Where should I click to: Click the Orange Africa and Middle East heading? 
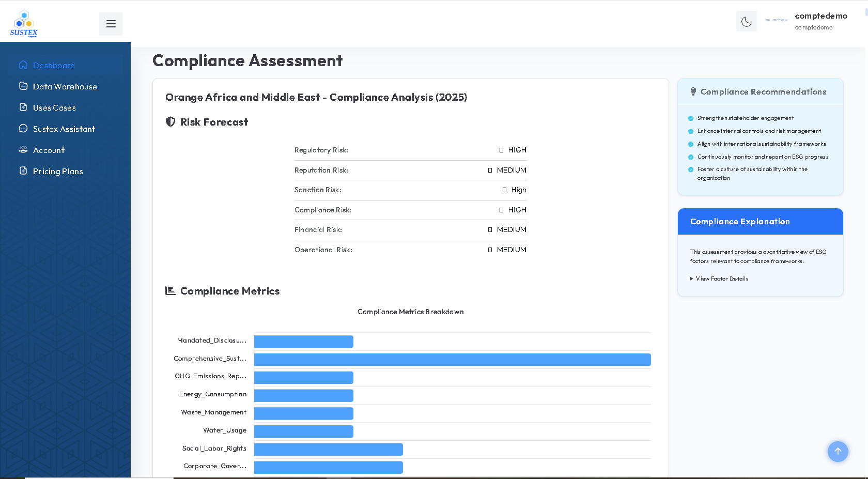[316, 97]
